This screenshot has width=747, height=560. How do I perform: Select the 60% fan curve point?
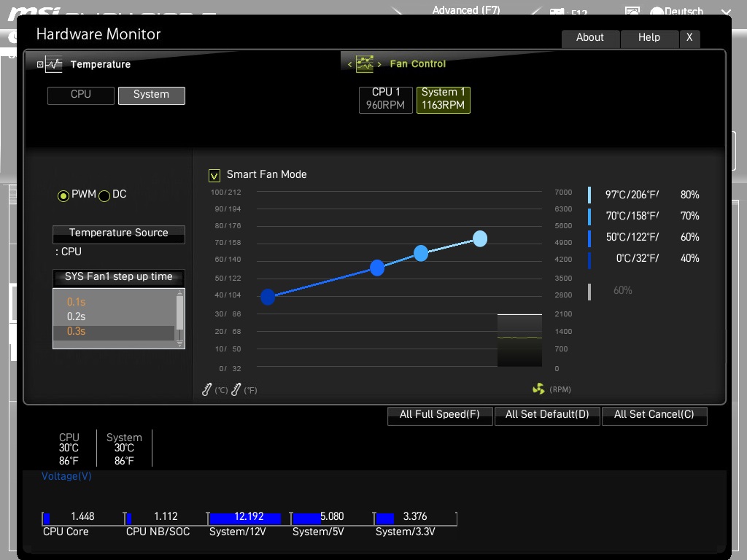click(377, 268)
